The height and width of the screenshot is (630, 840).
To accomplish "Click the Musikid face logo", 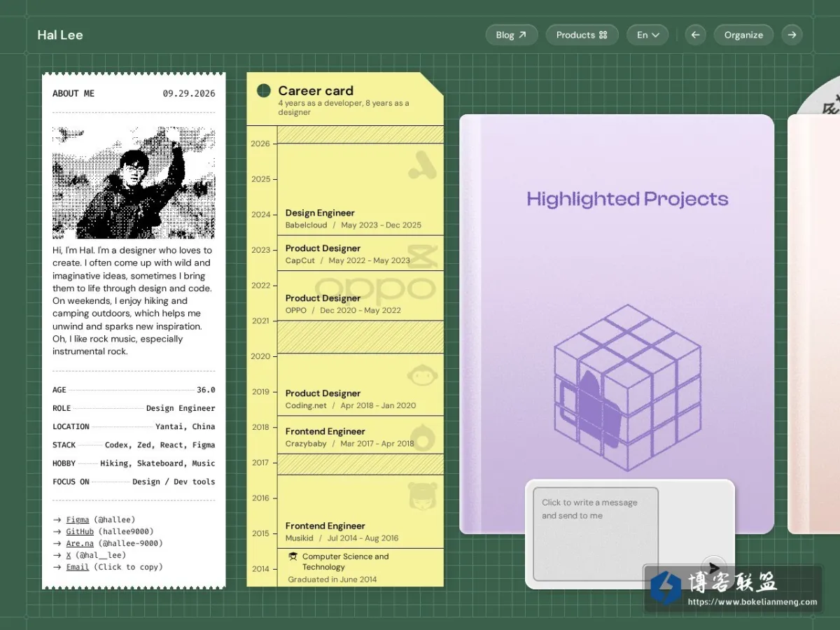I will (x=423, y=496).
